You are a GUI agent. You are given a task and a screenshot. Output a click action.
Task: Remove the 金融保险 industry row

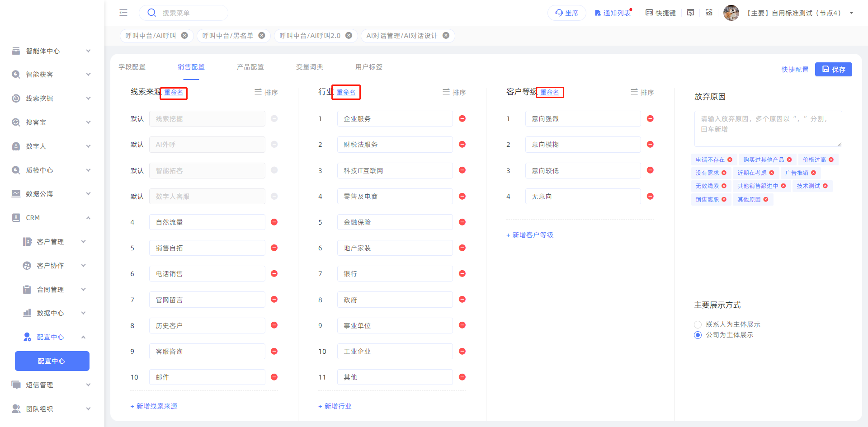click(x=462, y=222)
